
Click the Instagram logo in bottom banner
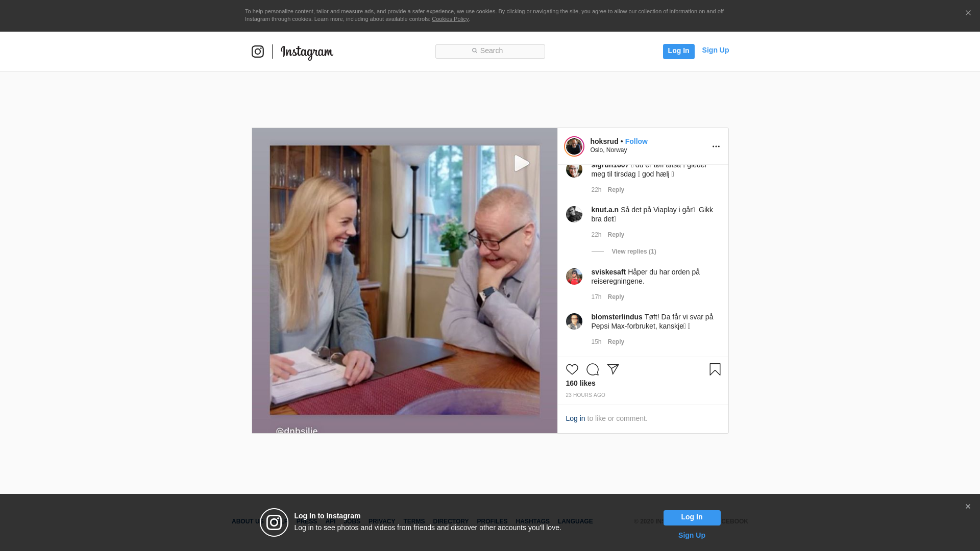[x=274, y=522]
